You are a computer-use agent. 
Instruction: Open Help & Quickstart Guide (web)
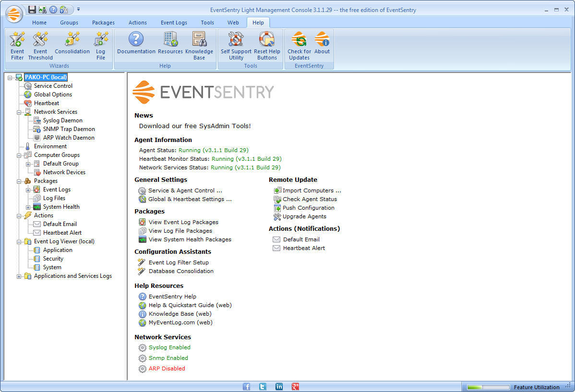tap(190, 305)
